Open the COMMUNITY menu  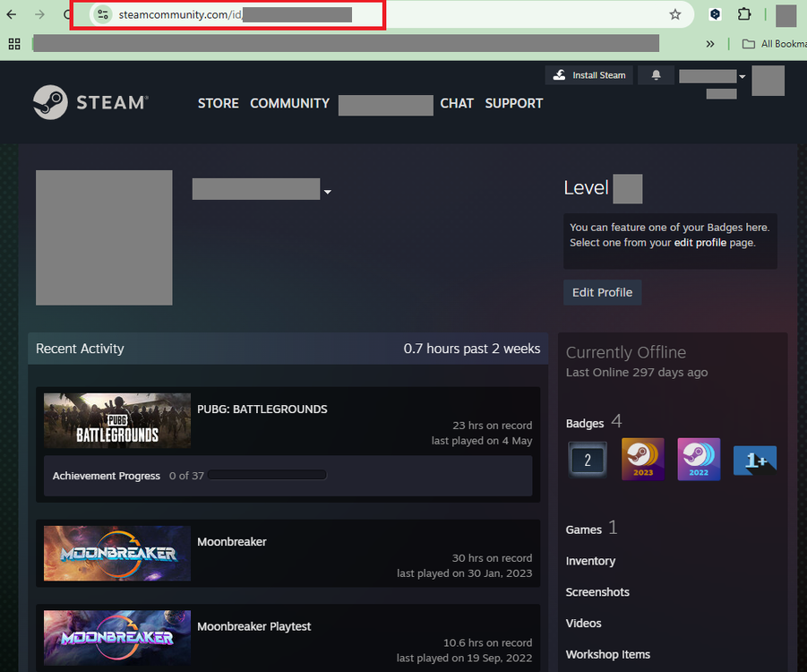[289, 103]
